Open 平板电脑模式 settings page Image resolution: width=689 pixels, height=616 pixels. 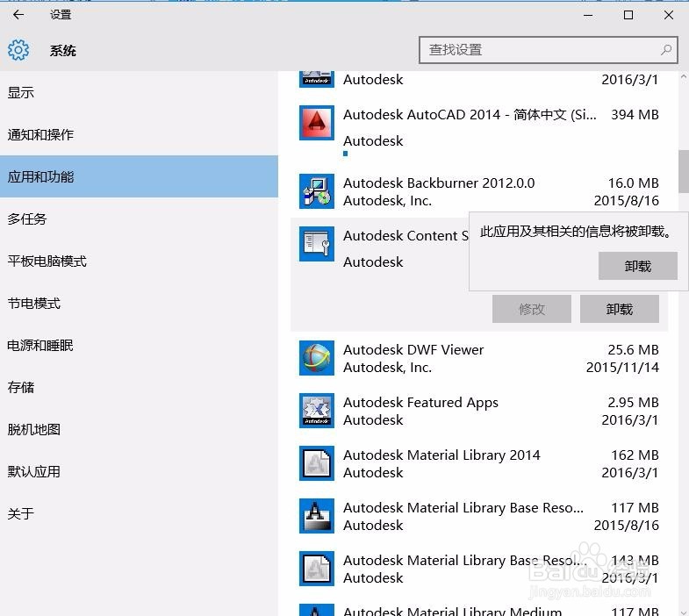(x=139, y=261)
